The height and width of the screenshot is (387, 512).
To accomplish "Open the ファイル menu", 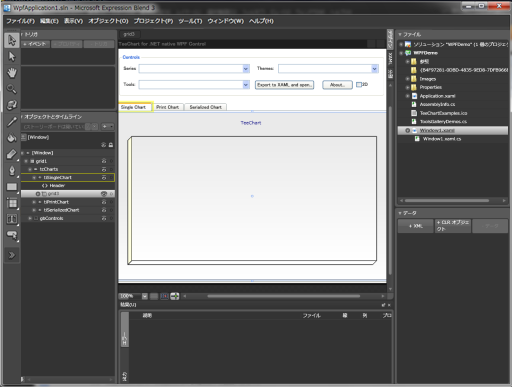I will point(20,21).
